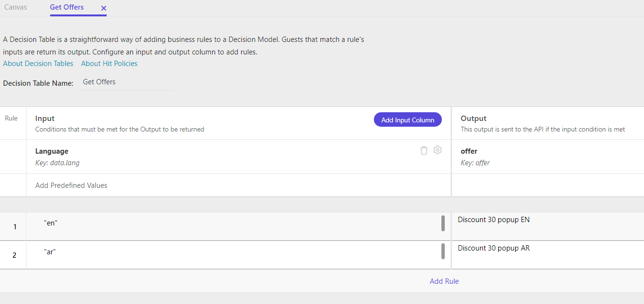
Task: Switch to the Canvas tab
Action: 15,7
